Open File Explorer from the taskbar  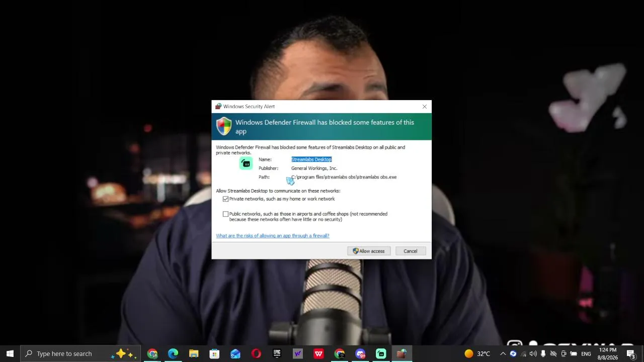194,354
